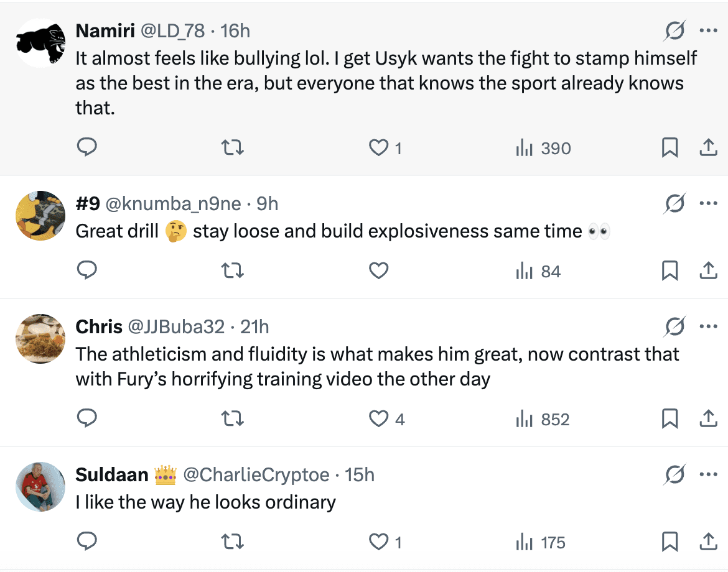Bookmark the tweet by Chris

point(670,419)
